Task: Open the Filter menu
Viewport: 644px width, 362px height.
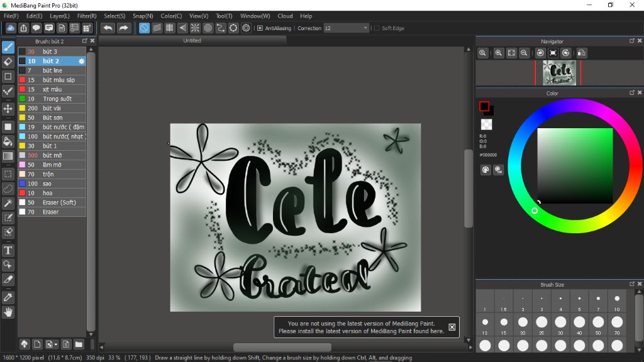Action: pyautogui.click(x=87, y=16)
